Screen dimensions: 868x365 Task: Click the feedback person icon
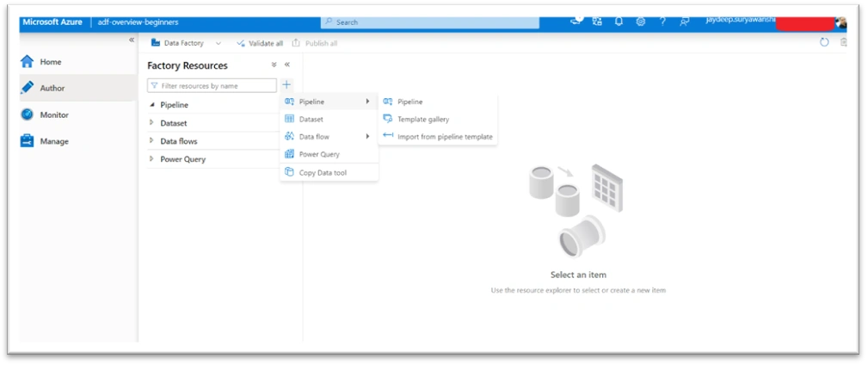pos(685,22)
